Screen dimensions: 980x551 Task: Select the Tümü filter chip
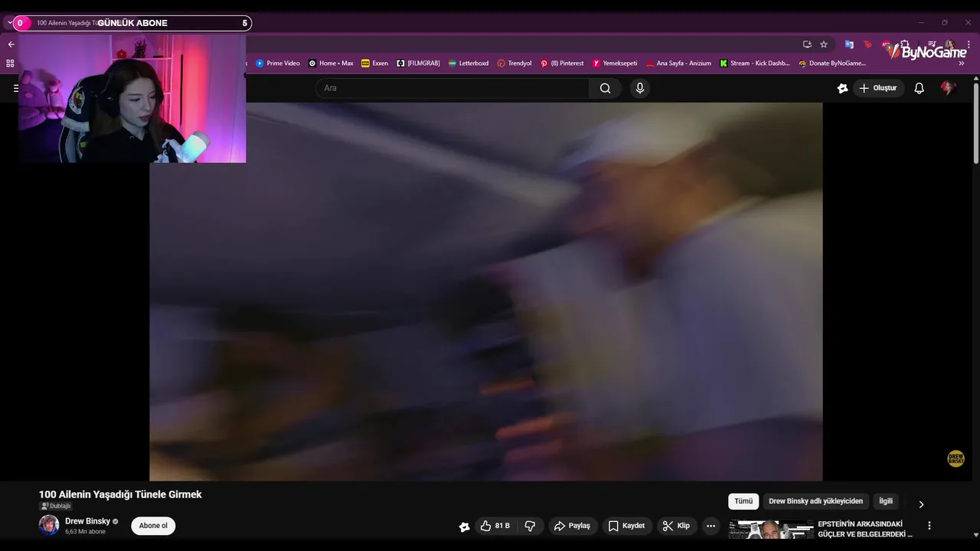click(x=743, y=501)
